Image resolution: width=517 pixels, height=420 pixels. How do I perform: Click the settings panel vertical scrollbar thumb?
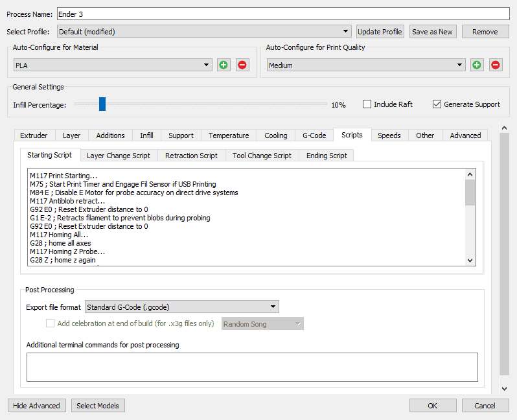pyautogui.click(x=505, y=254)
